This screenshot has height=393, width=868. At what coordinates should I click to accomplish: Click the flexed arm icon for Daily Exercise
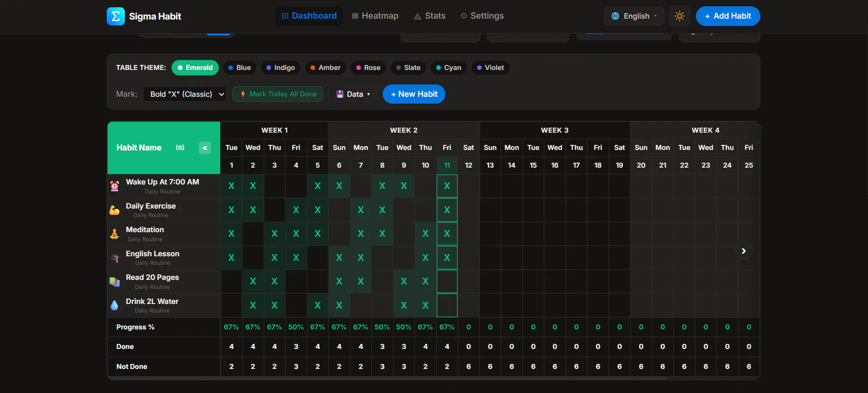coord(115,210)
